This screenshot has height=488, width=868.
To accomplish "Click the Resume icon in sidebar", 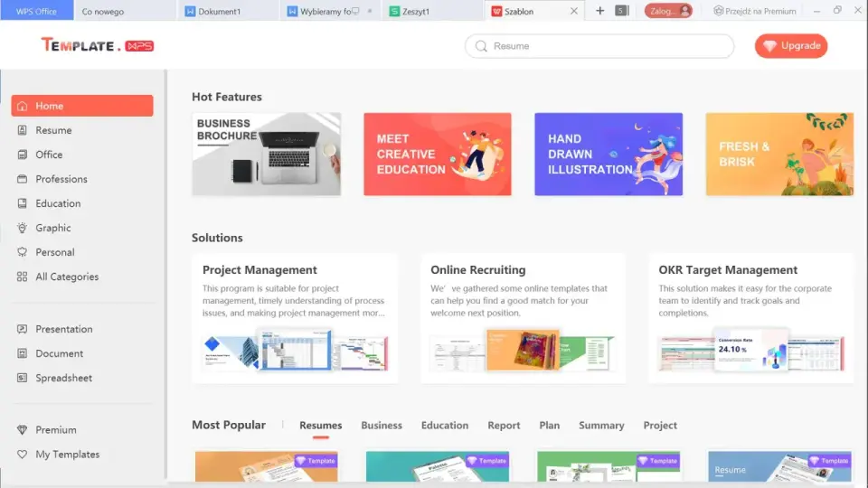I will pos(22,130).
